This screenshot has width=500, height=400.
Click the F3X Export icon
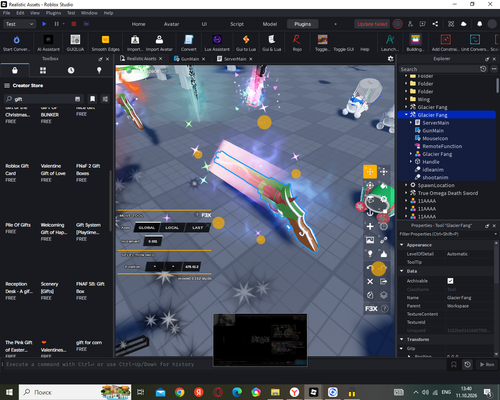(384, 282)
